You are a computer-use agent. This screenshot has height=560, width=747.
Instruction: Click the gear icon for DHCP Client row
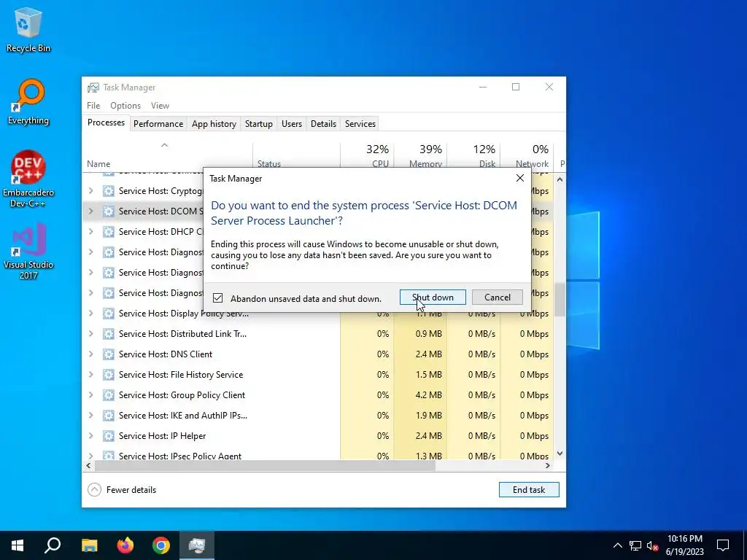[x=109, y=232]
